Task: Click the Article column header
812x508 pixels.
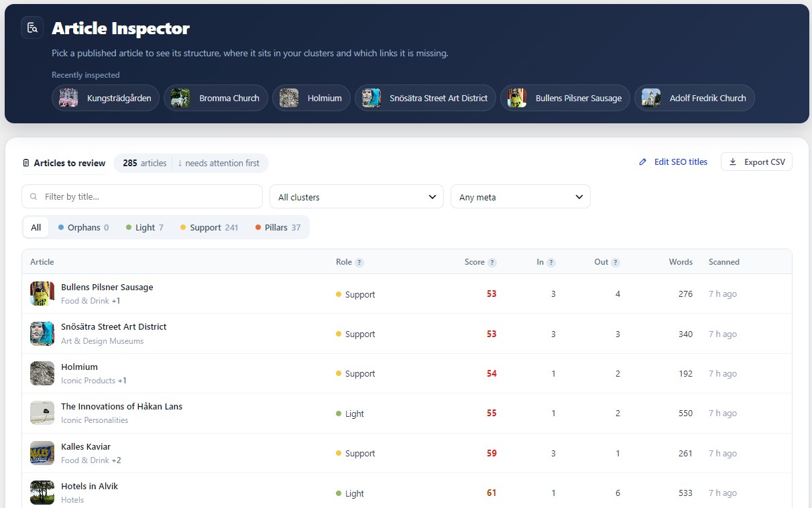Action: [x=42, y=262]
